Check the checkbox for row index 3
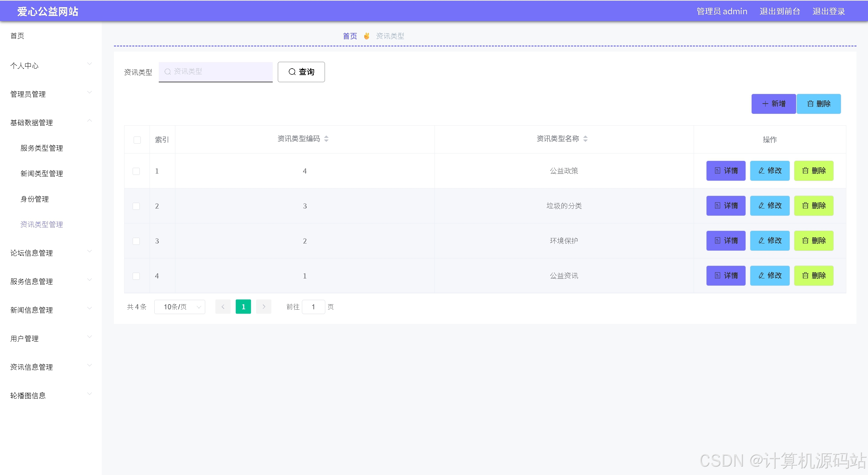The image size is (868, 475). coord(136,241)
